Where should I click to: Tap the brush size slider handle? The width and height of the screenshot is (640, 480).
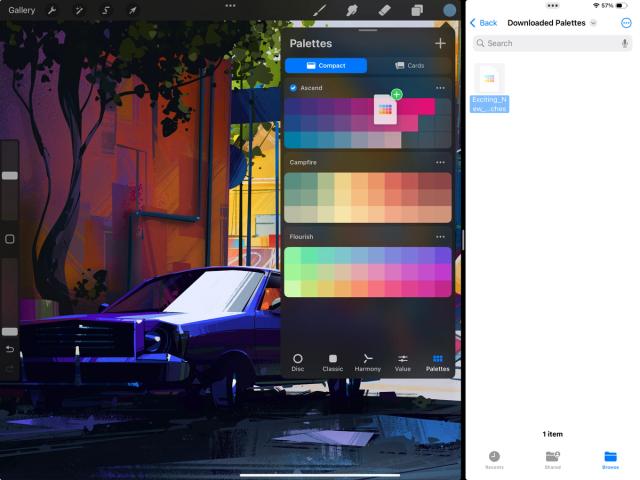click(10, 176)
